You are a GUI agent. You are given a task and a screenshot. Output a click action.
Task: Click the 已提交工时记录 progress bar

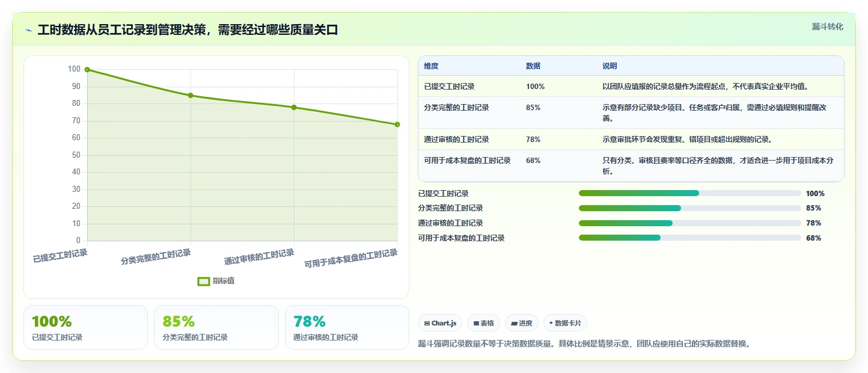(x=689, y=193)
